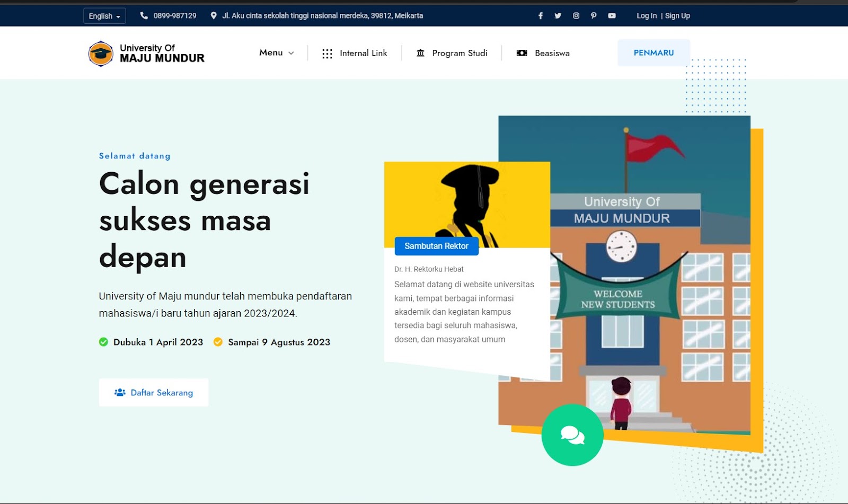This screenshot has height=504, width=848.
Task: Open the Beasiswa menu item
Action: 543,54
